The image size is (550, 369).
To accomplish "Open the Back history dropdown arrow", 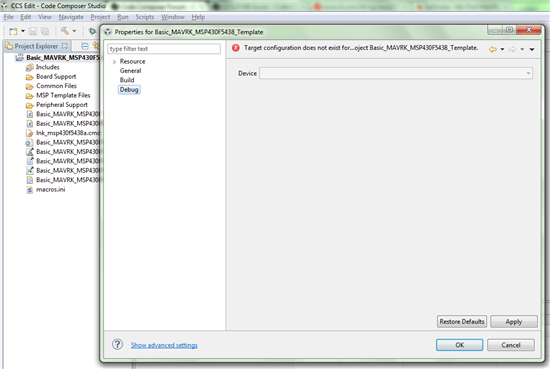I will tap(502, 49).
